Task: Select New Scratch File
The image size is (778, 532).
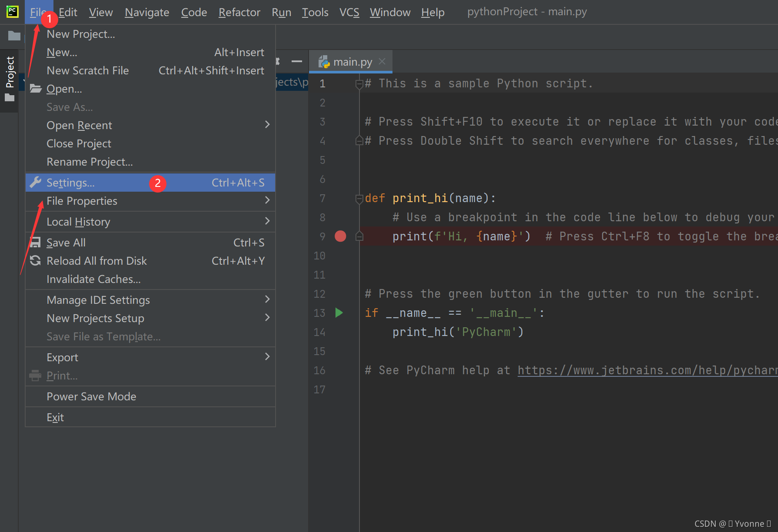Action: (150, 70)
